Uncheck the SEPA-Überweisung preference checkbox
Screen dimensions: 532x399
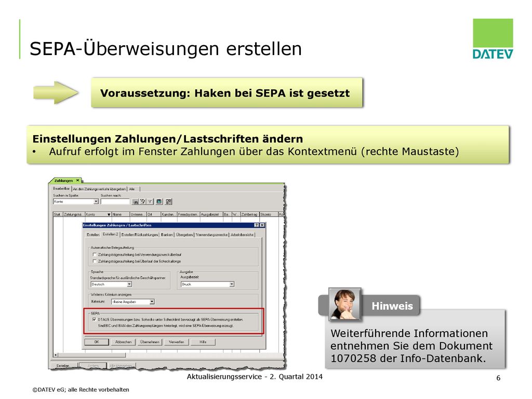(95, 320)
